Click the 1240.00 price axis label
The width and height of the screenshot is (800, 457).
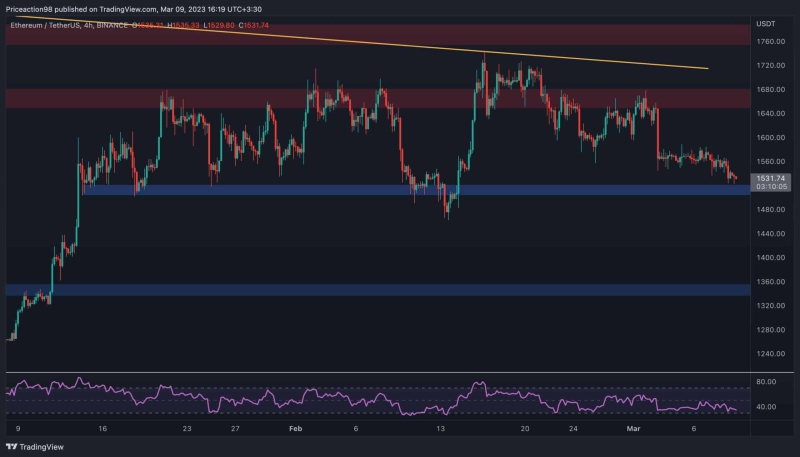(770, 353)
